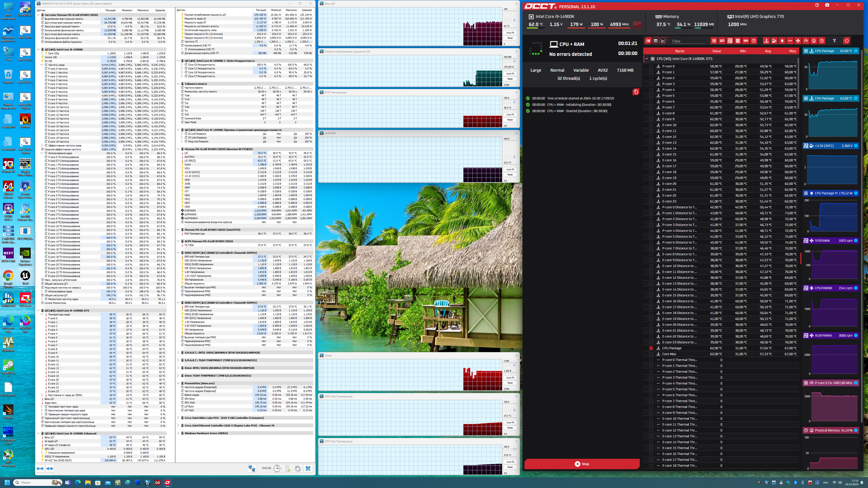Check the Core Max sensor checkbox
The height and width of the screenshot is (488, 868).
click(x=651, y=354)
